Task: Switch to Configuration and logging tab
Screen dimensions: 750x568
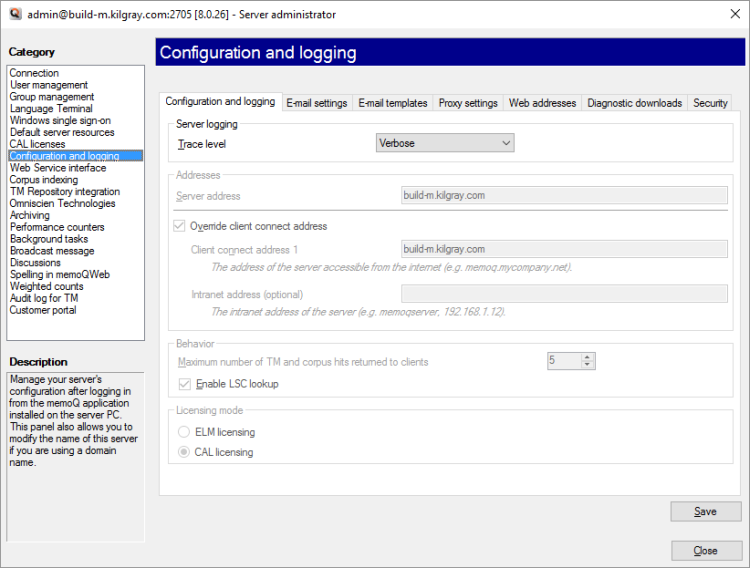Action: tap(221, 101)
